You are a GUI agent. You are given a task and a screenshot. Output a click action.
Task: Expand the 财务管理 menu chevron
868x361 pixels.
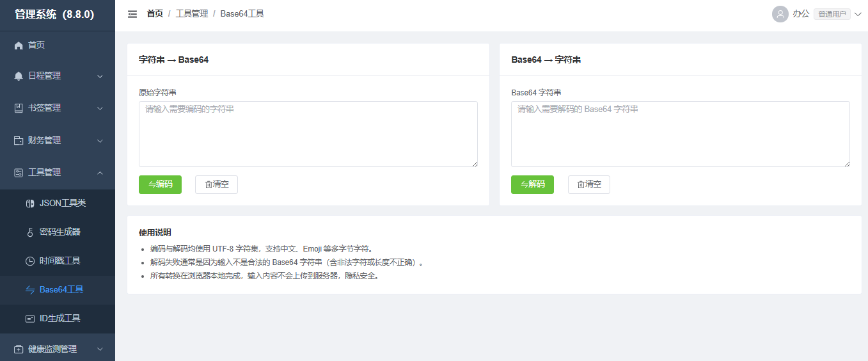click(100, 141)
